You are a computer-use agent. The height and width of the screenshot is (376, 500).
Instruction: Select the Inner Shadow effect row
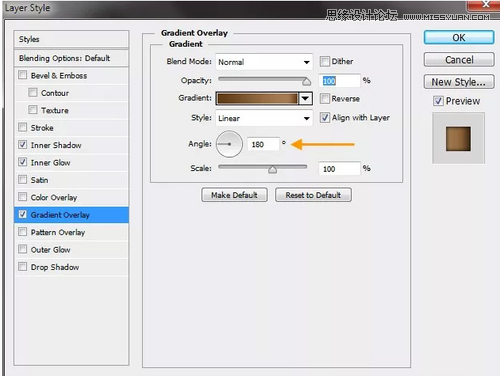coord(71,145)
